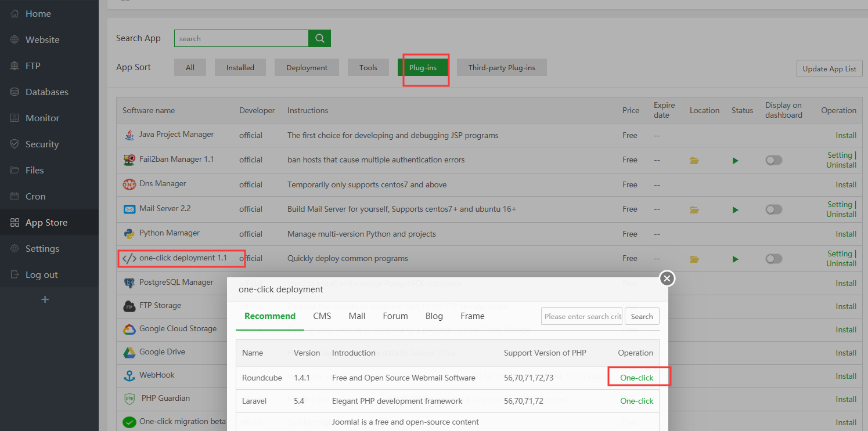Click the WebHook anchor icon

pyautogui.click(x=129, y=375)
